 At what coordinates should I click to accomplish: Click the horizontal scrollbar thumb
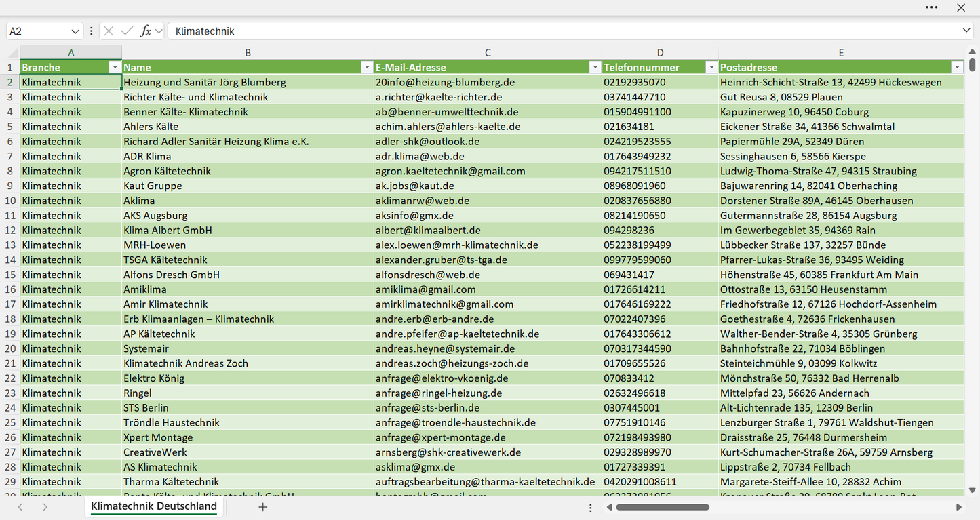point(662,507)
